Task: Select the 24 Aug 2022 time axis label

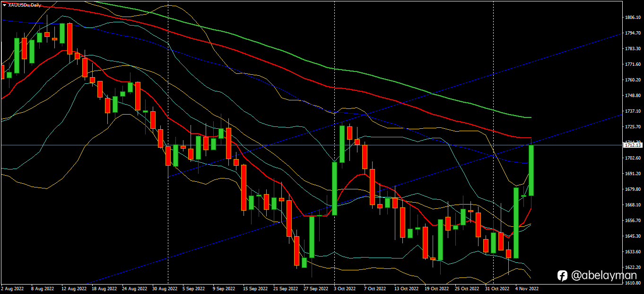Action: pyautogui.click(x=134, y=288)
